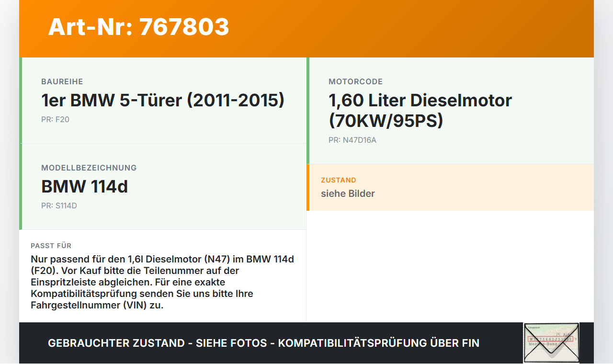Click the 'siehe Bilder' condition text
This screenshot has height=364, width=613.
[348, 193]
